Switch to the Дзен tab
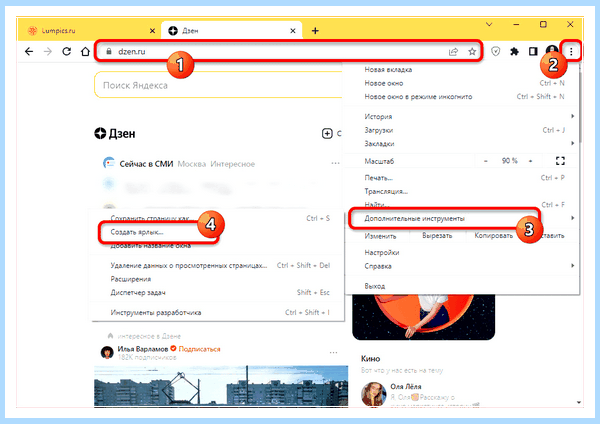The image size is (600, 424). point(231,31)
